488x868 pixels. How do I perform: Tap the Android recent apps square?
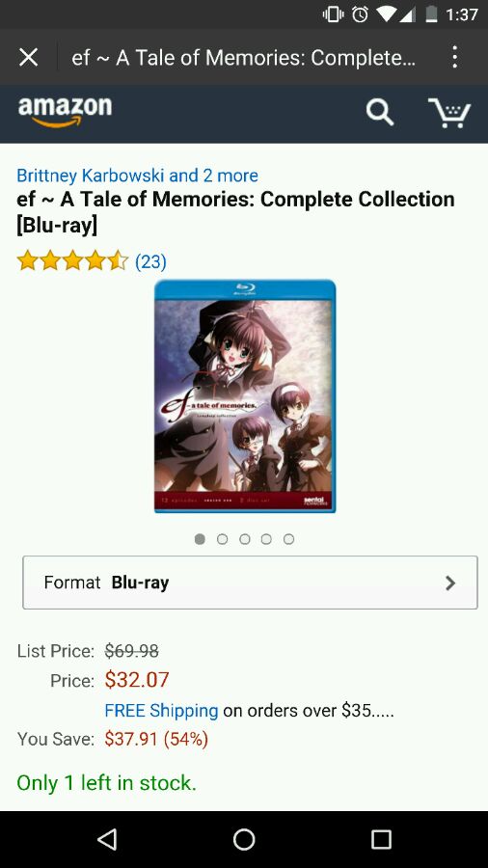[381, 839]
